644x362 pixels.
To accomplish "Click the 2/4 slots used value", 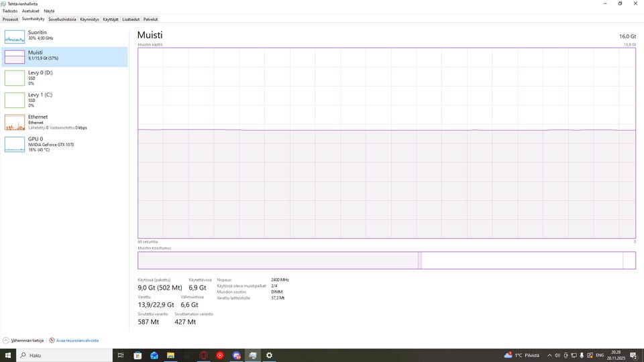I will 274,286.
